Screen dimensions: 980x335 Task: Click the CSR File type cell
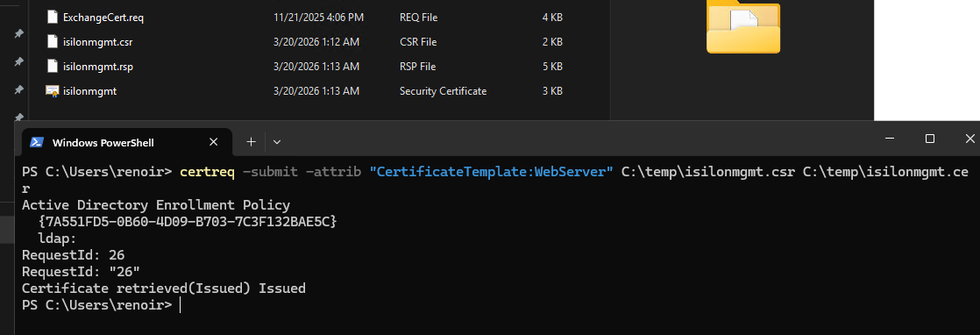[x=417, y=42]
